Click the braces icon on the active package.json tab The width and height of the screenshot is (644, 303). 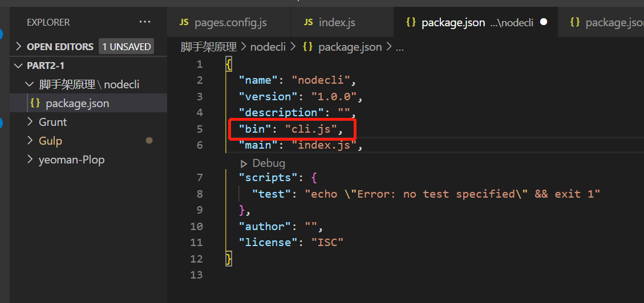point(410,22)
